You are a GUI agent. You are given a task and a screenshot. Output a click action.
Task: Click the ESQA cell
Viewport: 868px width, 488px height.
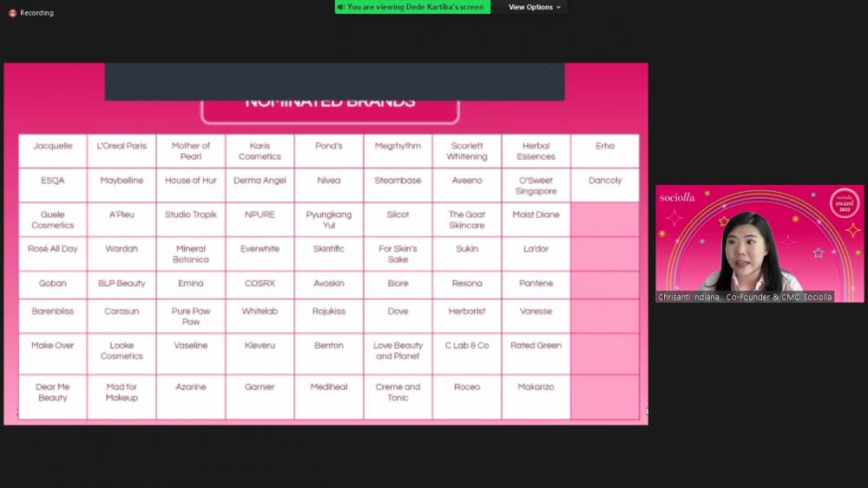53,186
